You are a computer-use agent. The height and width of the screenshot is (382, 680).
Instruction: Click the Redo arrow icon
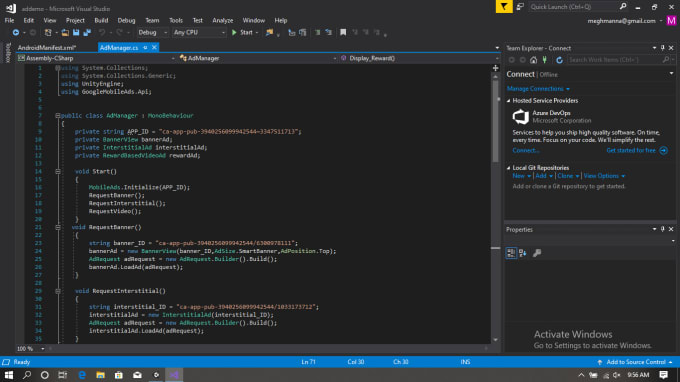pos(119,33)
